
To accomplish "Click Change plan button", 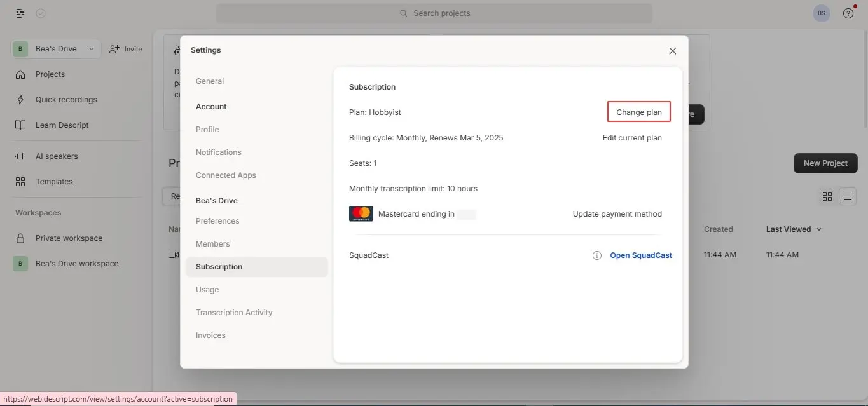I will pos(639,112).
